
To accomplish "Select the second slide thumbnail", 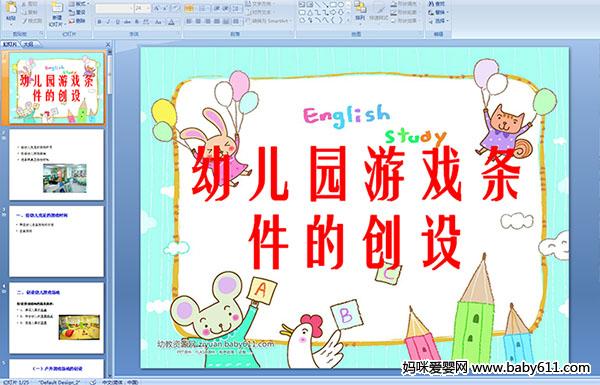I will click(56, 165).
